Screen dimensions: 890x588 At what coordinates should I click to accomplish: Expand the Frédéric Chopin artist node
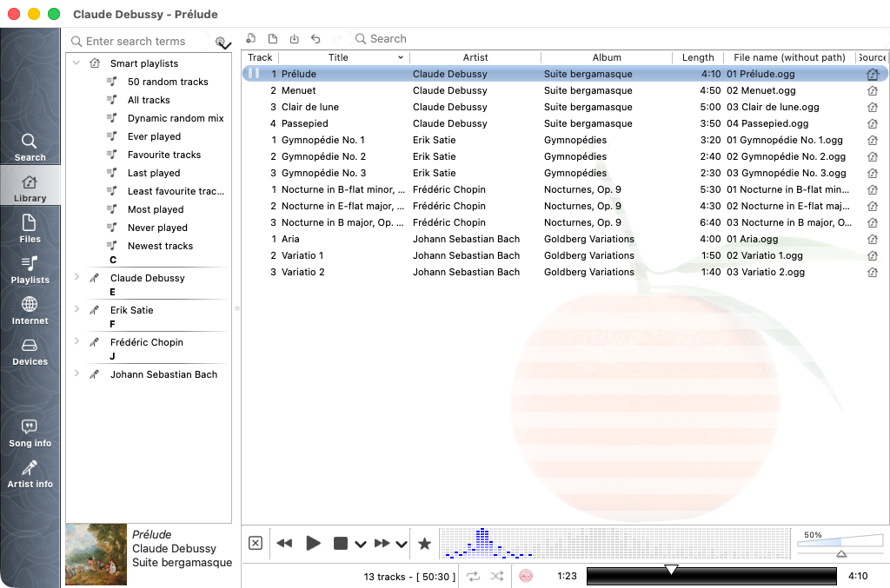click(76, 342)
